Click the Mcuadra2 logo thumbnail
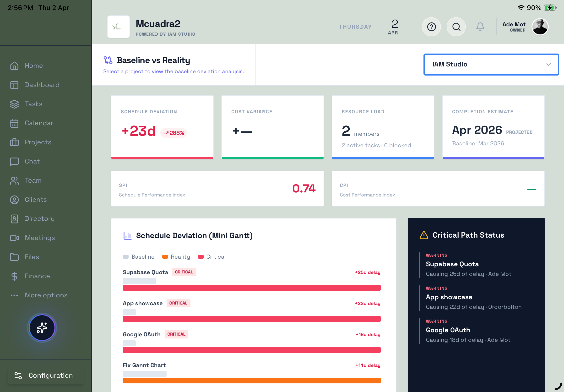The image size is (564, 392). click(x=118, y=27)
